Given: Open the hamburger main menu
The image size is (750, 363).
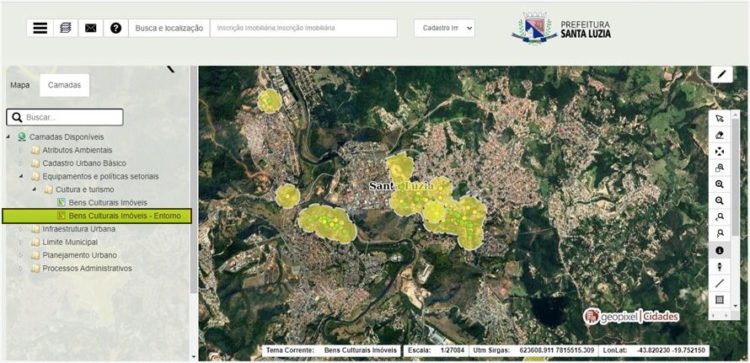Looking at the screenshot, I should point(40,28).
